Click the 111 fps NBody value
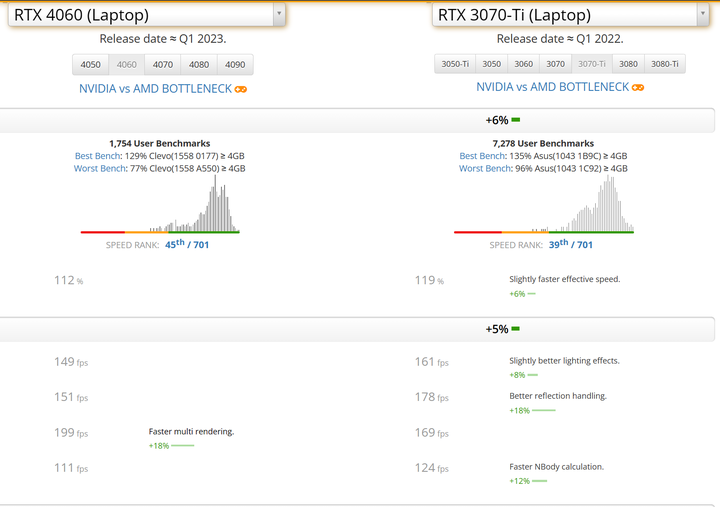This screenshot has width=720, height=507. [71, 468]
